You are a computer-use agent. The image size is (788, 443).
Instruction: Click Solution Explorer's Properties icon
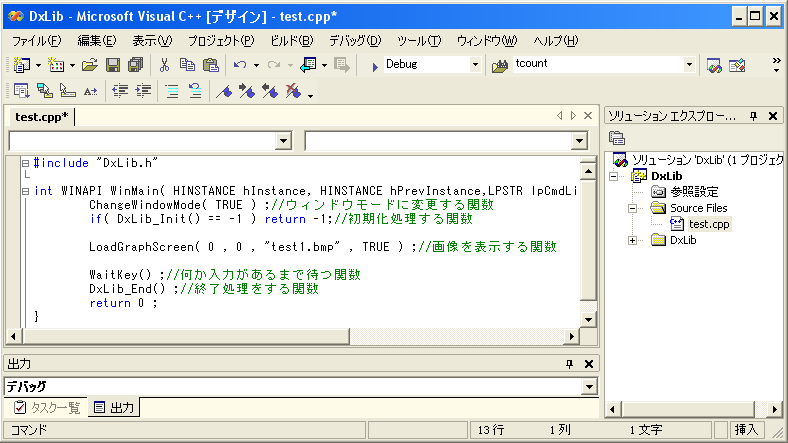pyautogui.click(x=617, y=138)
